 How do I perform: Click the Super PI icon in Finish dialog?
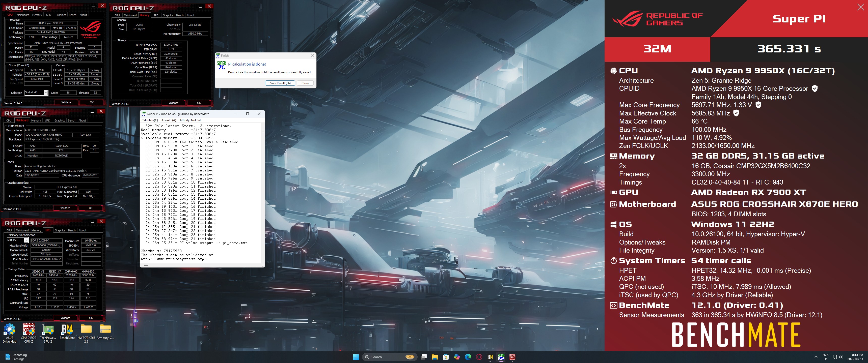[221, 65]
